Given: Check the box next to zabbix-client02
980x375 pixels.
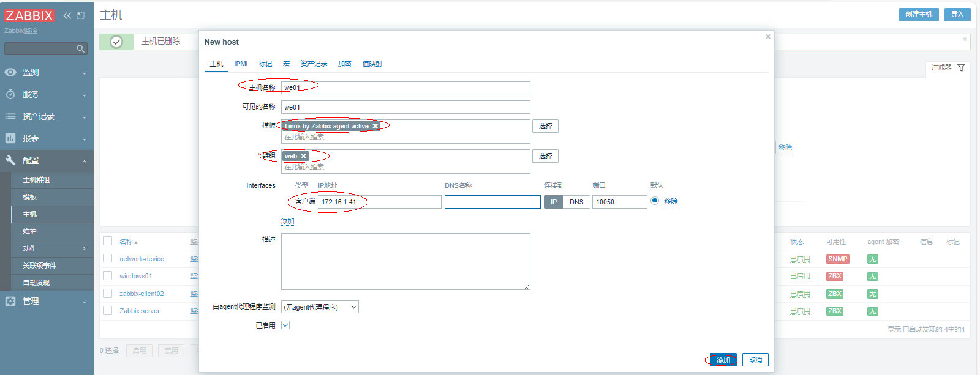Looking at the screenshot, I should [108, 294].
